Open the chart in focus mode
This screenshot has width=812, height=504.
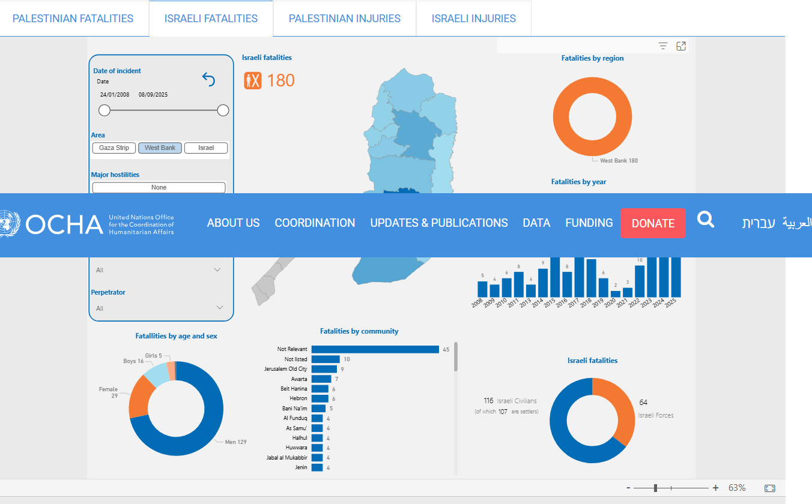[681, 46]
